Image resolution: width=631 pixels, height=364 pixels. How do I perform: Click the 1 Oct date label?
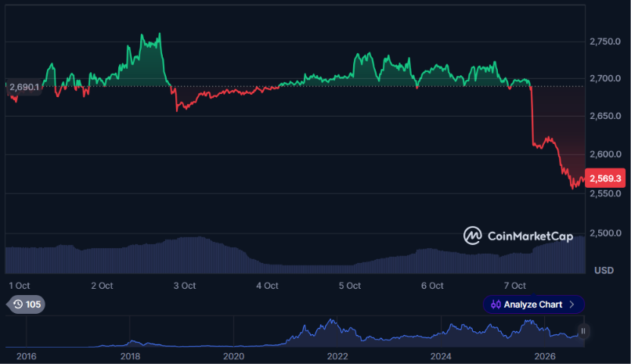click(20, 286)
